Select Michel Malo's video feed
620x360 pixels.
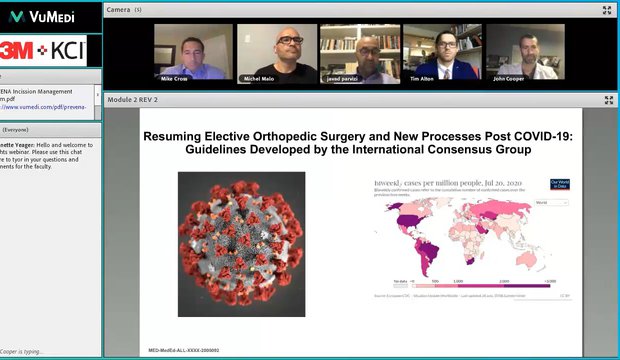(277, 53)
